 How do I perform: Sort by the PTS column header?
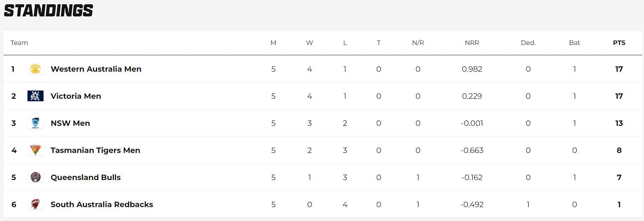(x=619, y=43)
